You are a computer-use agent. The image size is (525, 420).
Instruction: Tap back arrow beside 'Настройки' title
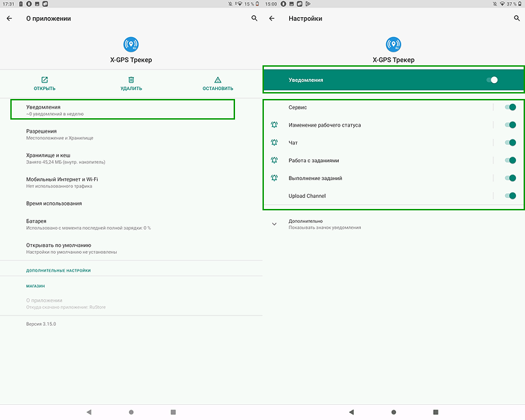tap(272, 19)
